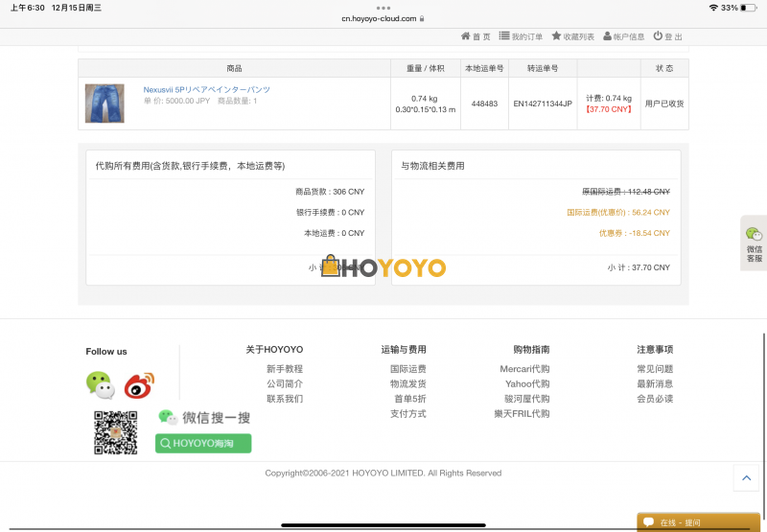Click the WeChat icon under Follow us
The image size is (767, 532).
[x=101, y=385]
